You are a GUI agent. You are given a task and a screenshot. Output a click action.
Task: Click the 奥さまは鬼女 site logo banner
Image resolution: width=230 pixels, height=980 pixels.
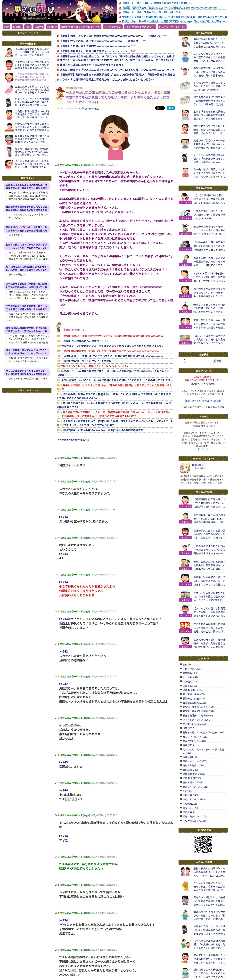coord(59,12)
